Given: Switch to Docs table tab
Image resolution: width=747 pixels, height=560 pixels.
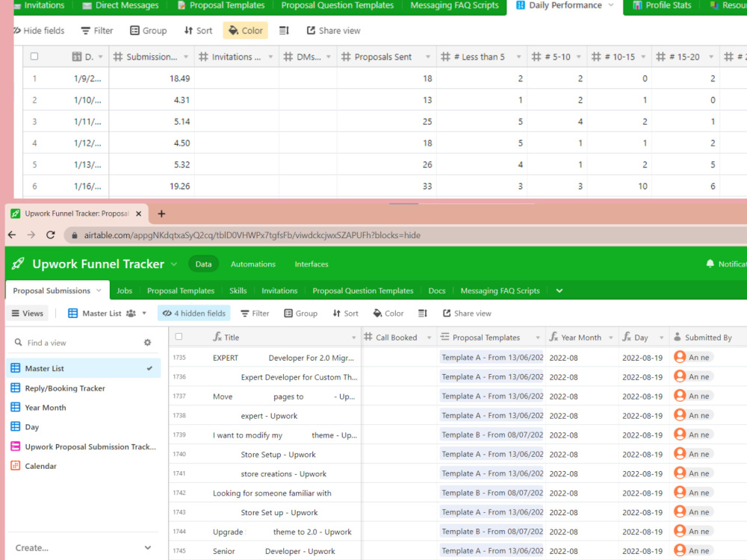Looking at the screenshot, I should click(437, 290).
